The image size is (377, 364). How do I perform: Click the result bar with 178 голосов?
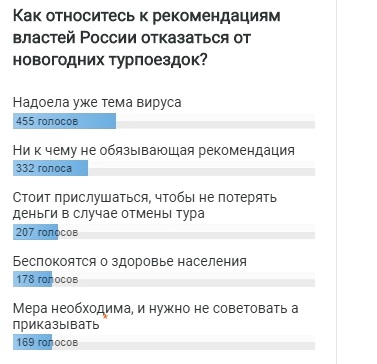pyautogui.click(x=32, y=279)
